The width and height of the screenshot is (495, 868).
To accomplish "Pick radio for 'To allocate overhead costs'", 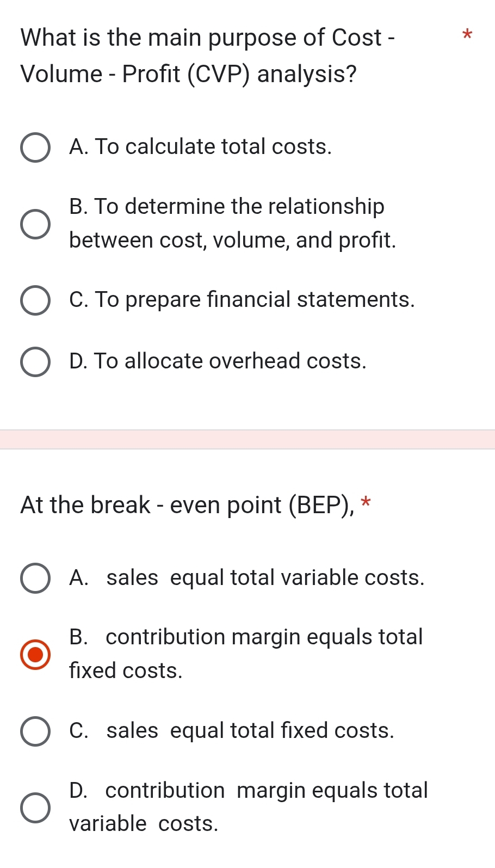I will tap(35, 361).
